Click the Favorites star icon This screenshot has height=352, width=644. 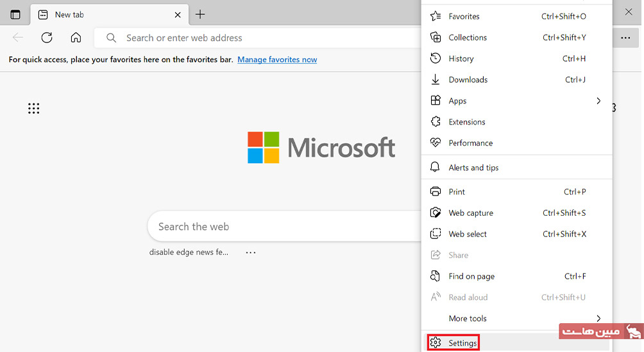tap(436, 17)
